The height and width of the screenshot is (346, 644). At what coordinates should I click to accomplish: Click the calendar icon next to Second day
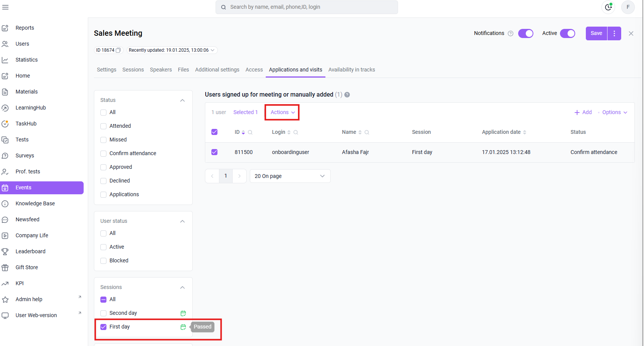(x=183, y=313)
